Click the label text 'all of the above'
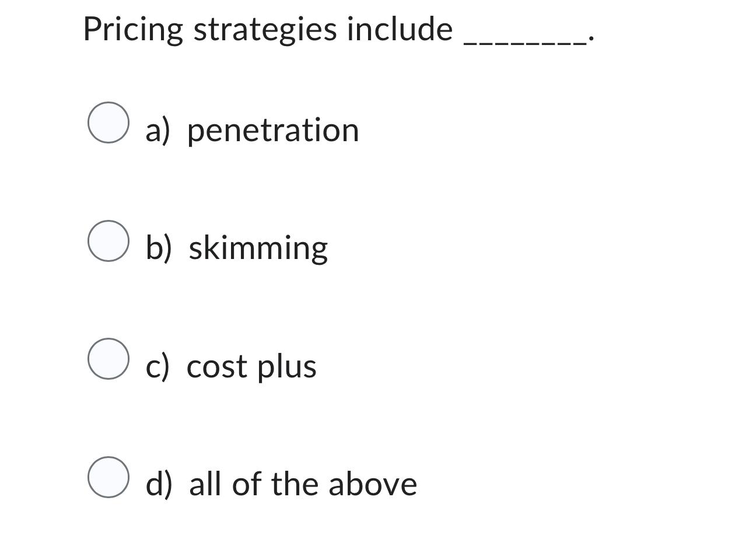The height and width of the screenshot is (560, 749). coord(303,484)
